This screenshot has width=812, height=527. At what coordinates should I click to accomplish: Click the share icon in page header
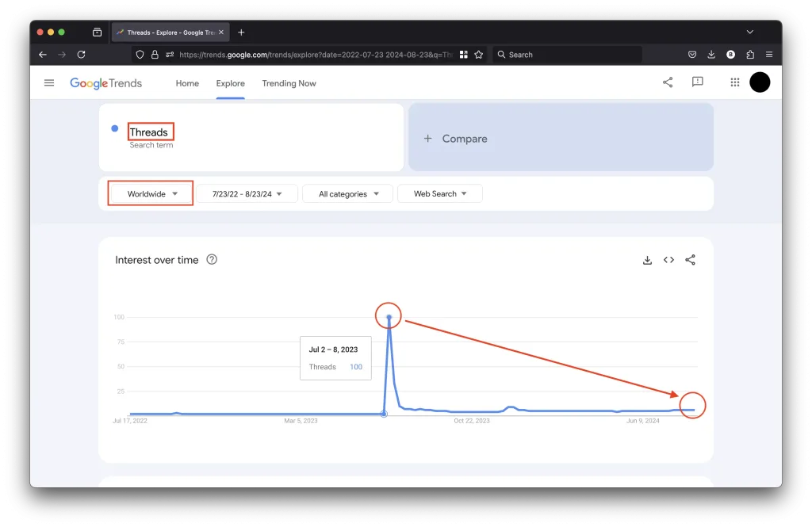tap(668, 82)
